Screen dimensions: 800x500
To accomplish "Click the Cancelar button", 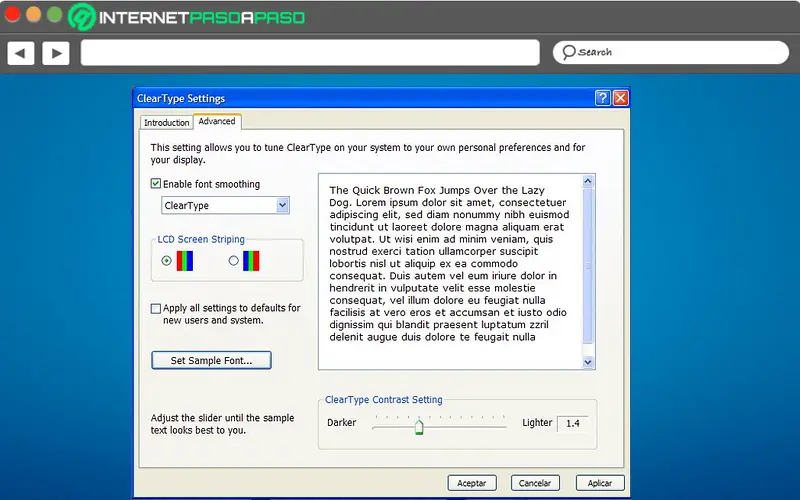I will 535,483.
